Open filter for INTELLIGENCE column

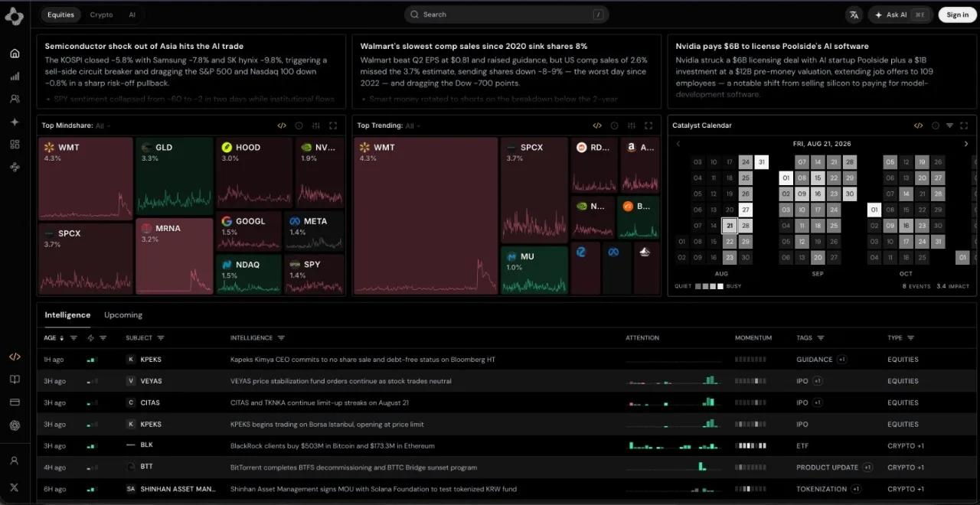[281, 337]
